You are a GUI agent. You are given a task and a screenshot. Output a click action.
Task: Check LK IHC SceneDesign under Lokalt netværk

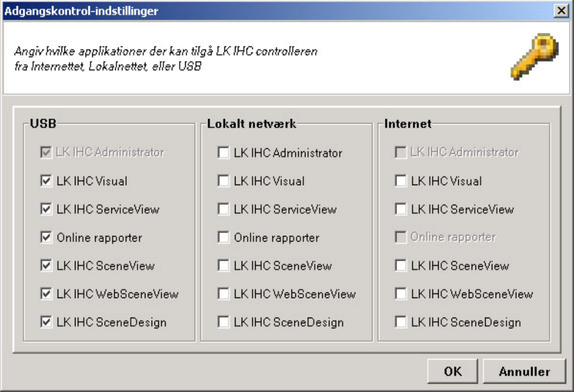coord(224,322)
